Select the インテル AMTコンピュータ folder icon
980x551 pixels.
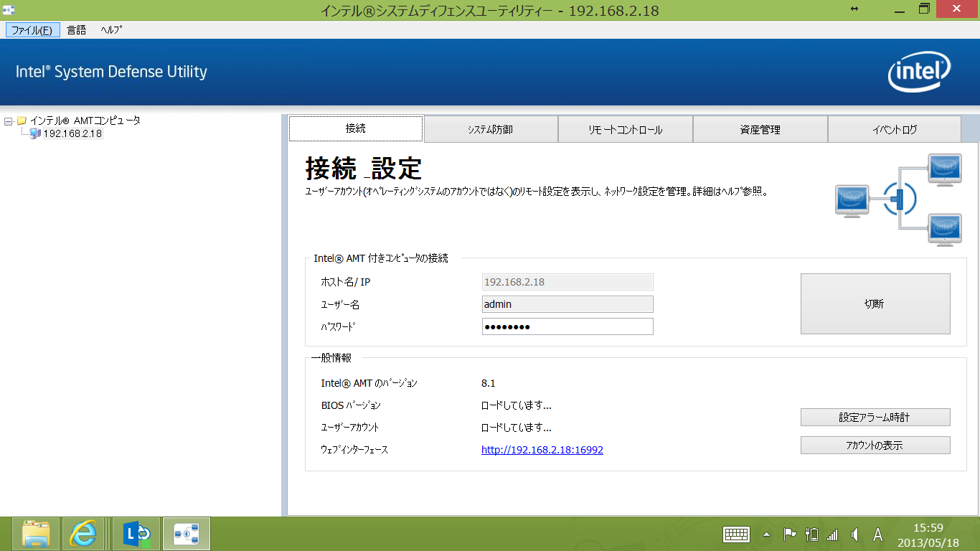pos(21,121)
